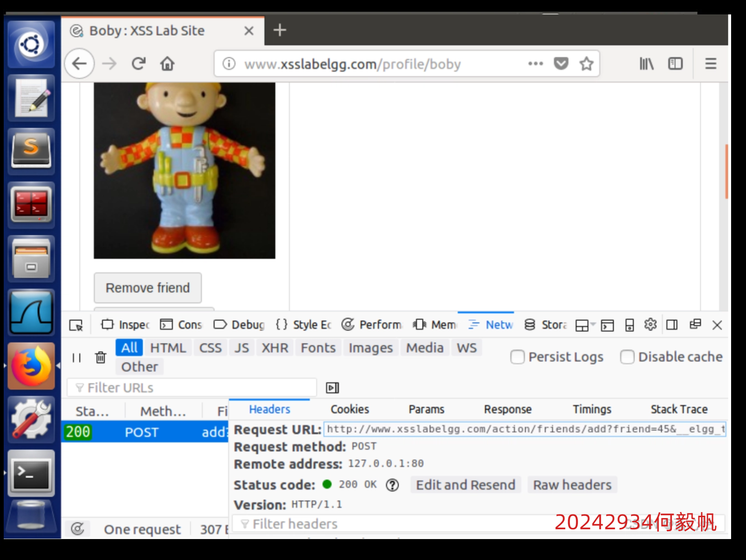Open page actions three-dot menu
The width and height of the screenshot is (746, 560).
click(x=536, y=63)
